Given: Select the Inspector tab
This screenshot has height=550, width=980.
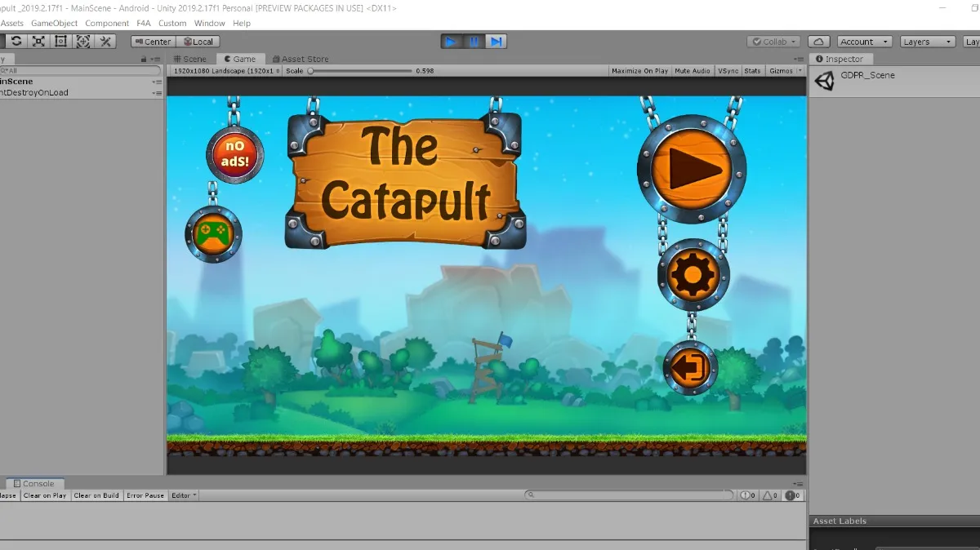Looking at the screenshot, I should (x=840, y=59).
